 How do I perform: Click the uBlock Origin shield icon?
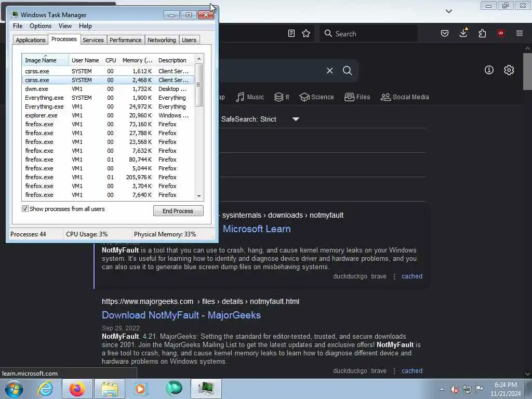(500, 33)
